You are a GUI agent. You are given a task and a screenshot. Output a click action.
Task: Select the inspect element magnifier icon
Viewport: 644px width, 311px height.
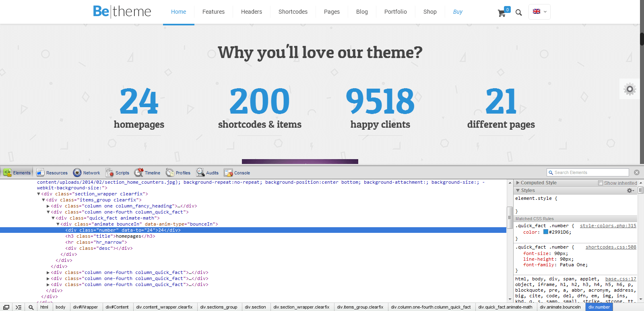[31, 307]
